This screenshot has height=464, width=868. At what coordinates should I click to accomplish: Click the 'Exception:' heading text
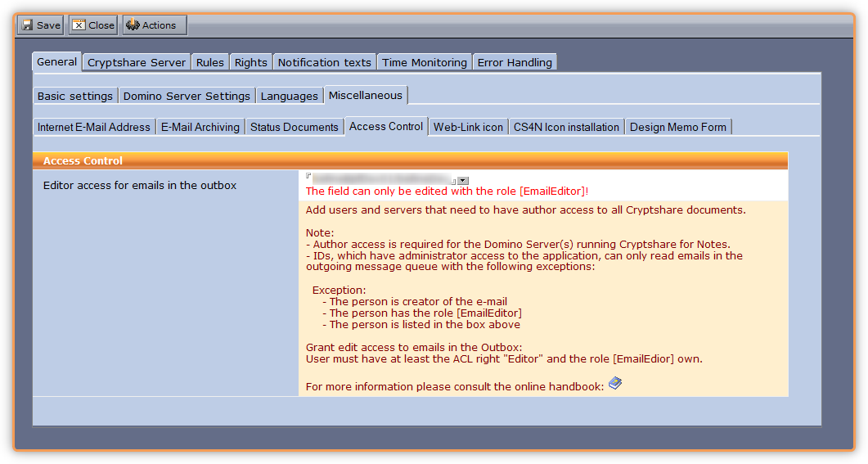[339, 291]
